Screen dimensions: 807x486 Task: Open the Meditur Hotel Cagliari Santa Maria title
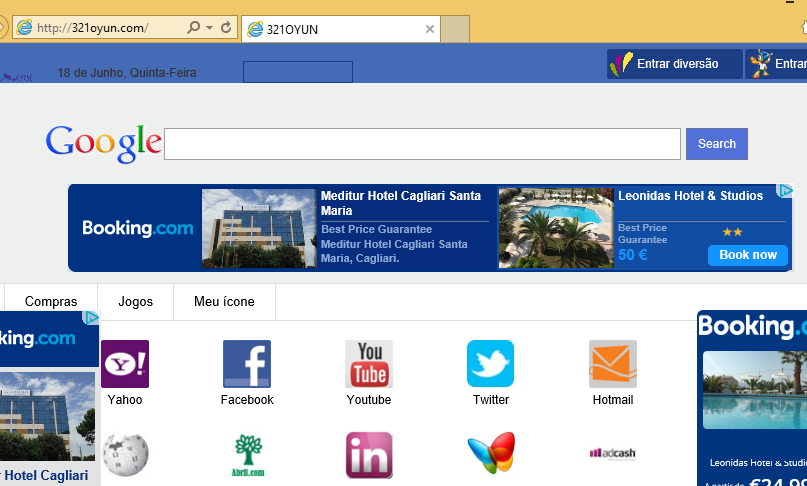[x=401, y=203]
